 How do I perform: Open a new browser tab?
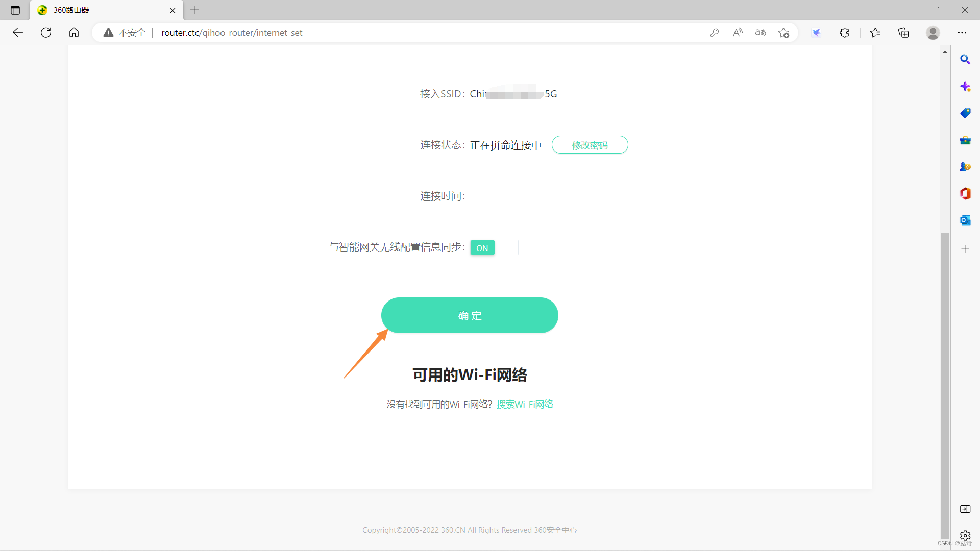(x=194, y=10)
